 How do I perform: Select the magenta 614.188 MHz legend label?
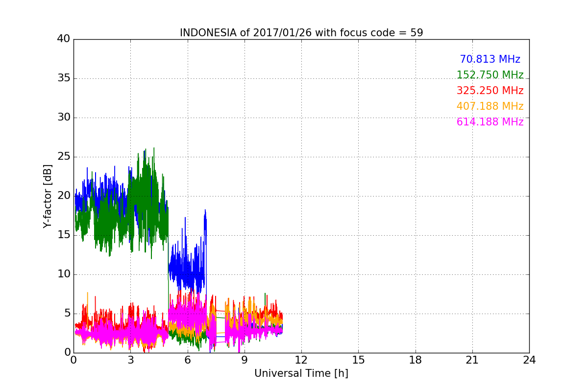tap(490, 122)
